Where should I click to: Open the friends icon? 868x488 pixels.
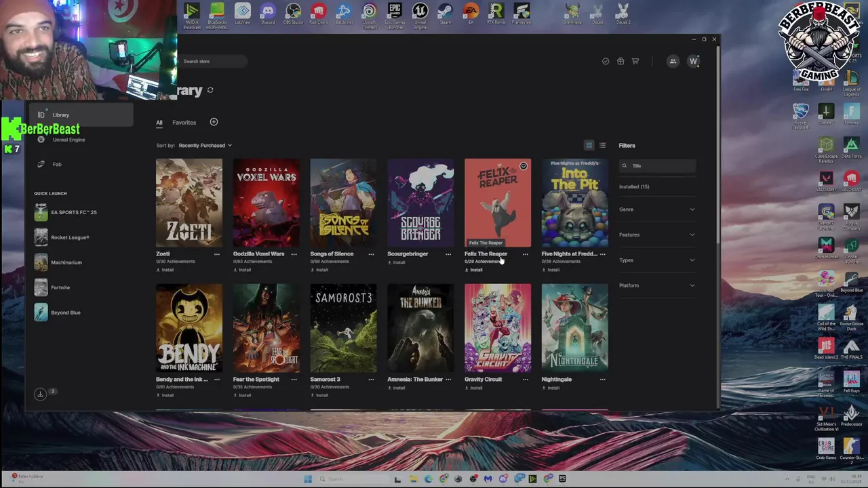673,61
